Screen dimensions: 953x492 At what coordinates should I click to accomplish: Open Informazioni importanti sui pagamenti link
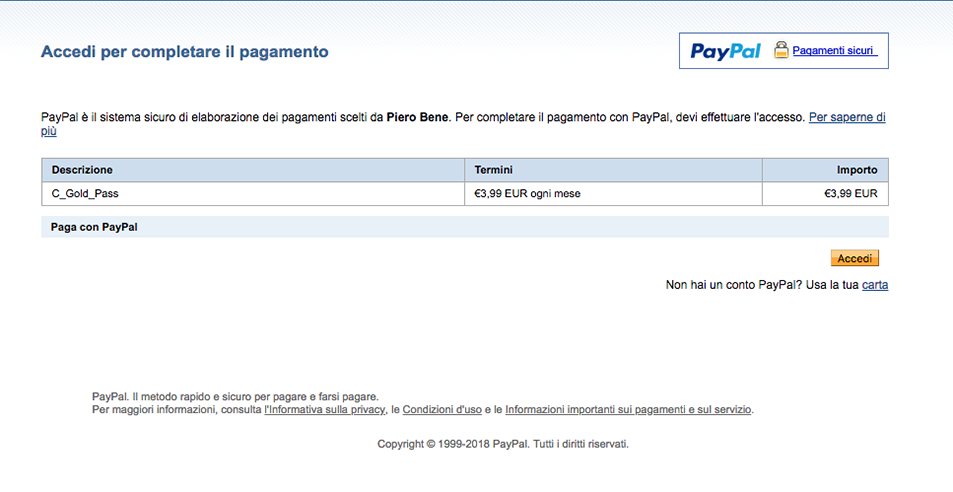click(628, 410)
